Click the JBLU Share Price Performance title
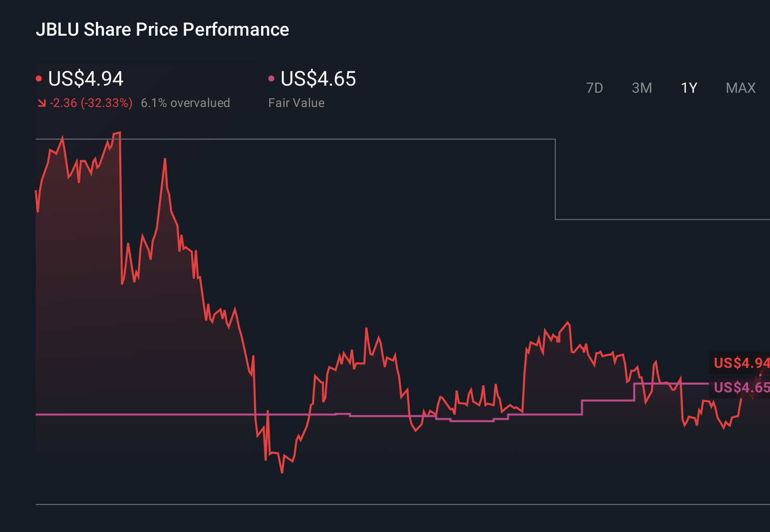770x532 pixels. [163, 30]
